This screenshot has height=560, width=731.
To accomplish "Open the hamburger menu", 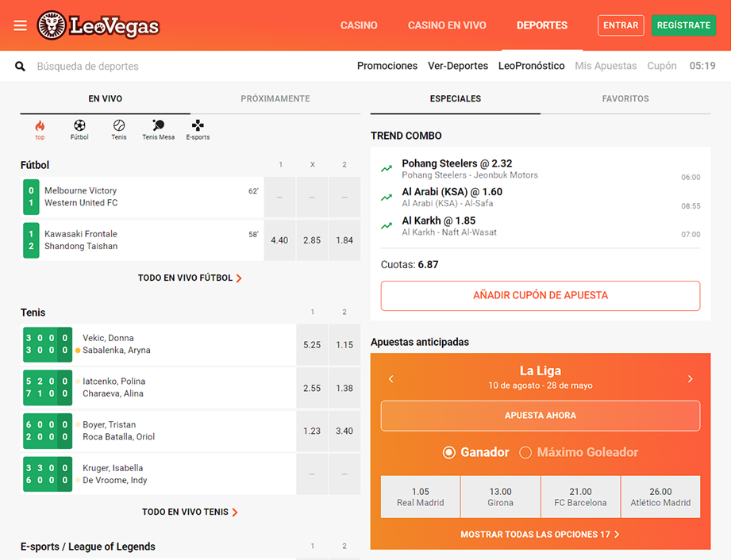I will coord(20,25).
